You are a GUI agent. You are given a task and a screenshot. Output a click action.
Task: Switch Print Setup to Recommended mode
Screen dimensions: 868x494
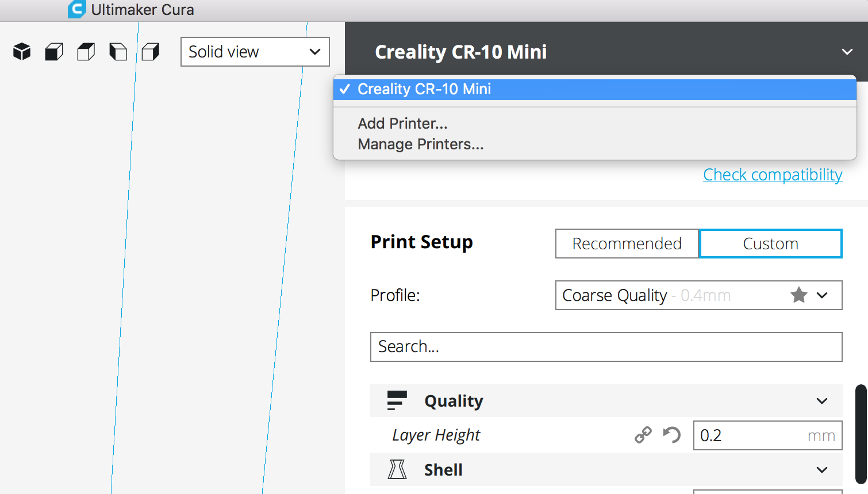(627, 244)
